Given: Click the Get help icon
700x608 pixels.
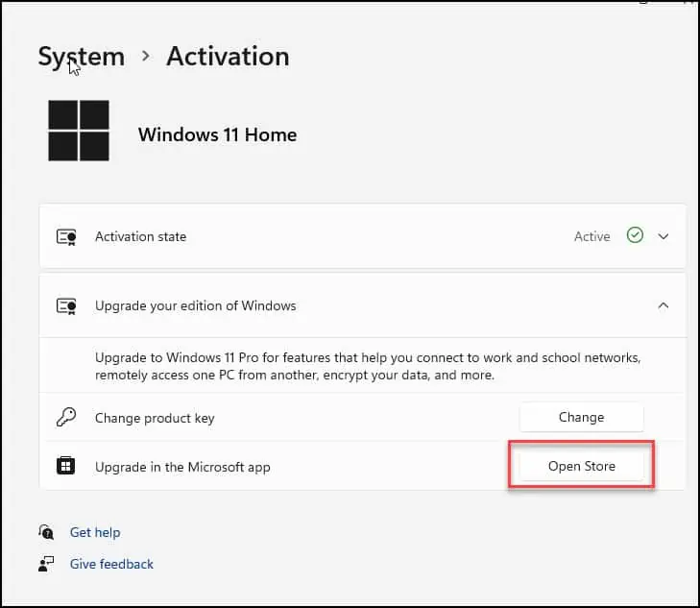Looking at the screenshot, I should 46,532.
